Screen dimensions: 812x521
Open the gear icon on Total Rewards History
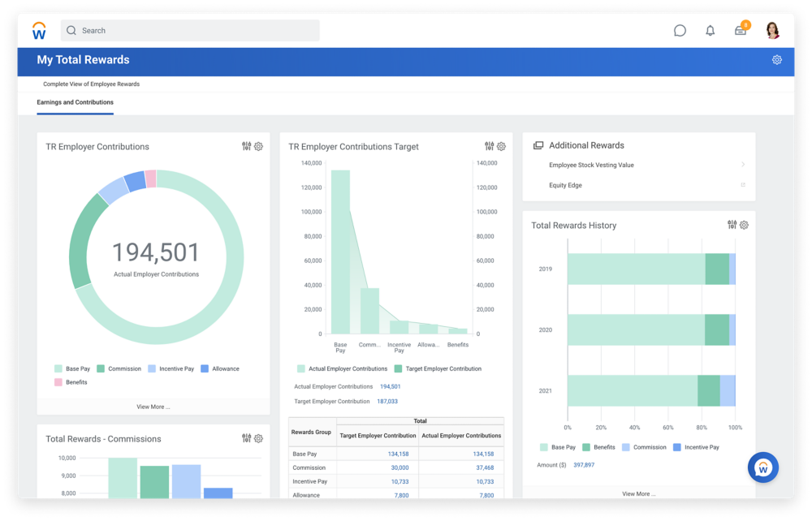coord(744,226)
